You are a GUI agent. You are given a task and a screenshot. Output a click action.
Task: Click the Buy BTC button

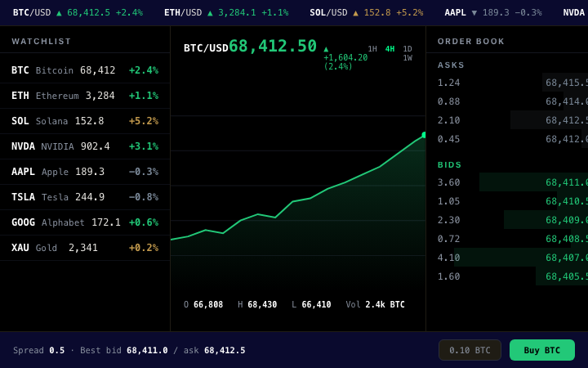(542, 350)
